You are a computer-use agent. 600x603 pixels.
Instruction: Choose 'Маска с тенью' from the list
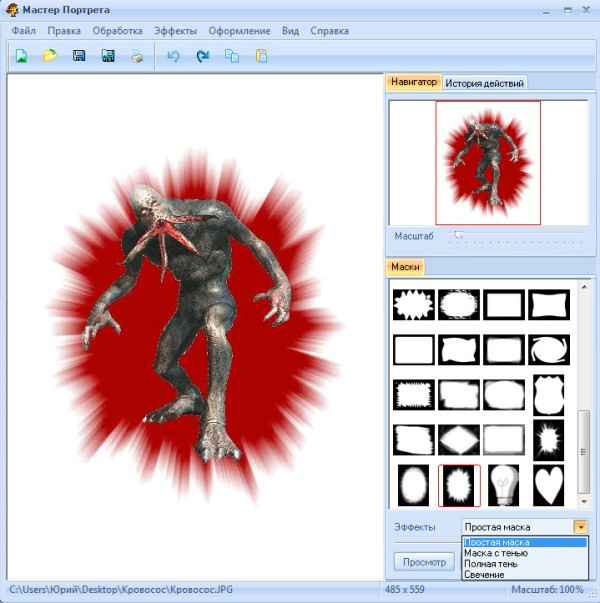[x=496, y=553]
